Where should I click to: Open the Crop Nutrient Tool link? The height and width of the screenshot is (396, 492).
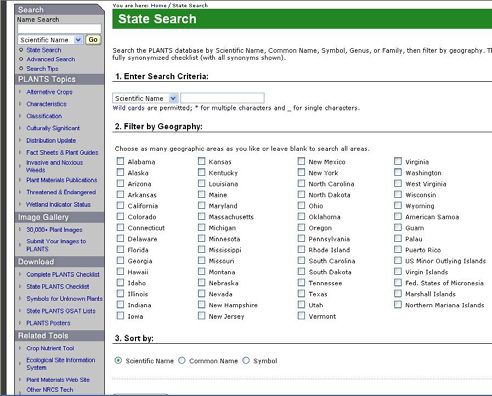(x=50, y=348)
